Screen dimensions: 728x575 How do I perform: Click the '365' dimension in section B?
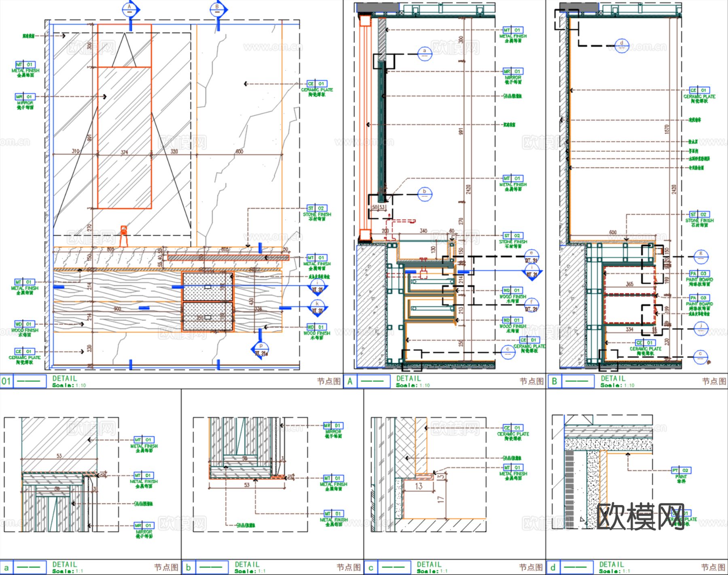click(630, 284)
